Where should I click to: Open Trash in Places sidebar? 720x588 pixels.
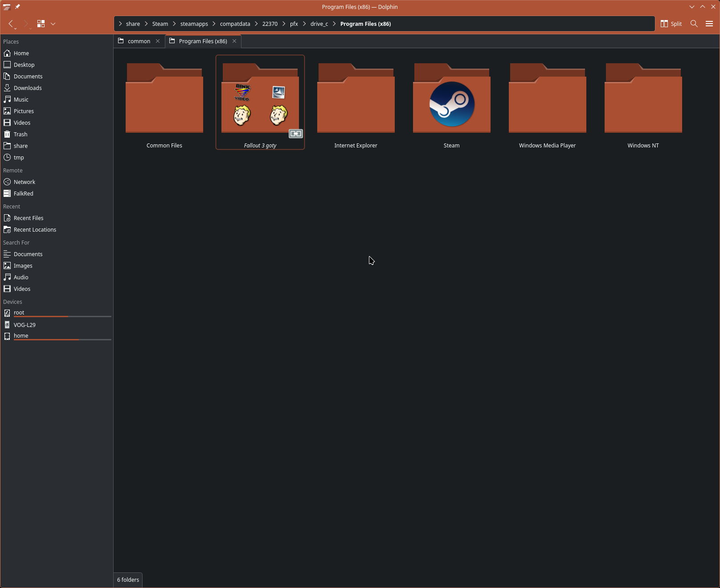[x=57, y=134]
